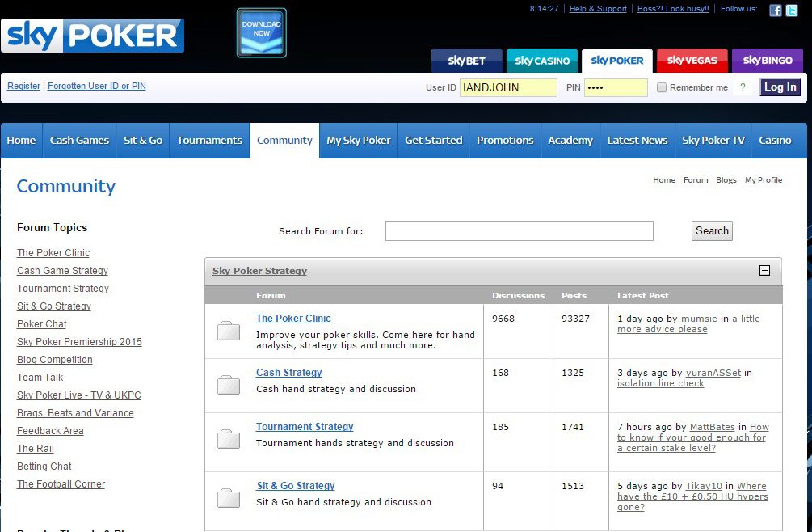
Task: Click the Cash Strategy folder icon
Action: pyautogui.click(x=229, y=385)
